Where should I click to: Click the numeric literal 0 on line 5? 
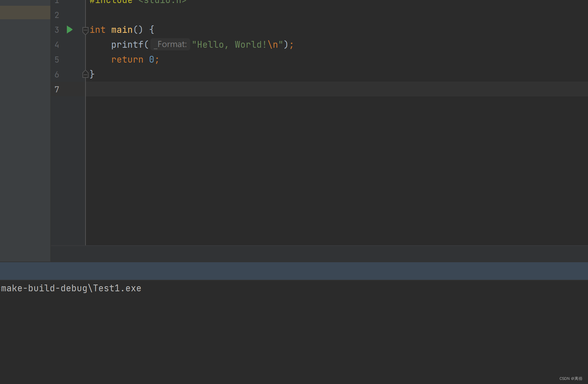(152, 60)
